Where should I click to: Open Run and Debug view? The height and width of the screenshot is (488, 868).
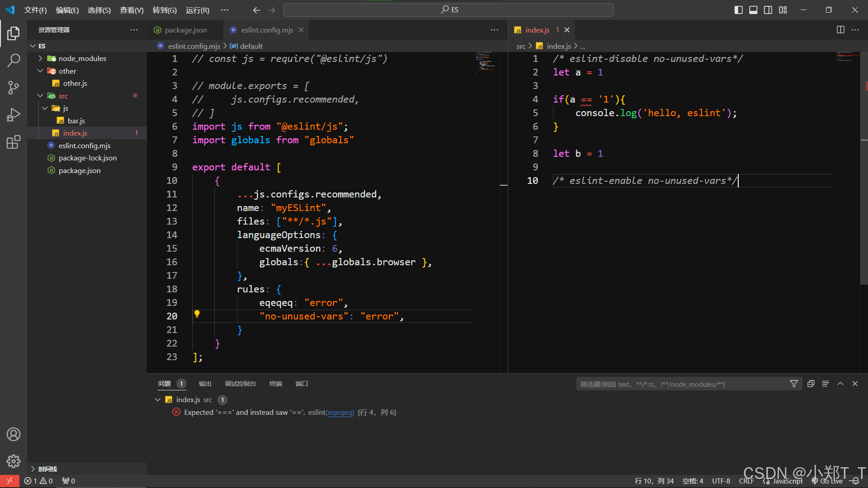(14, 115)
